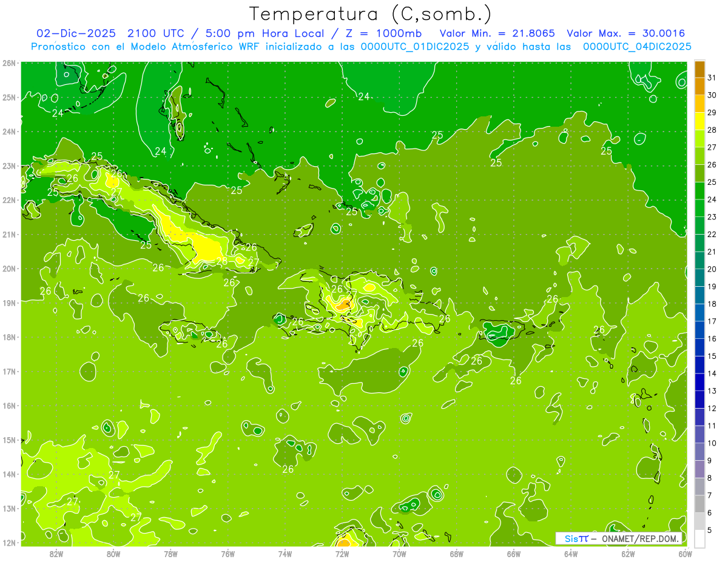Click the '70W' longitude axis label
This screenshot has height=562, width=728.
click(x=399, y=553)
